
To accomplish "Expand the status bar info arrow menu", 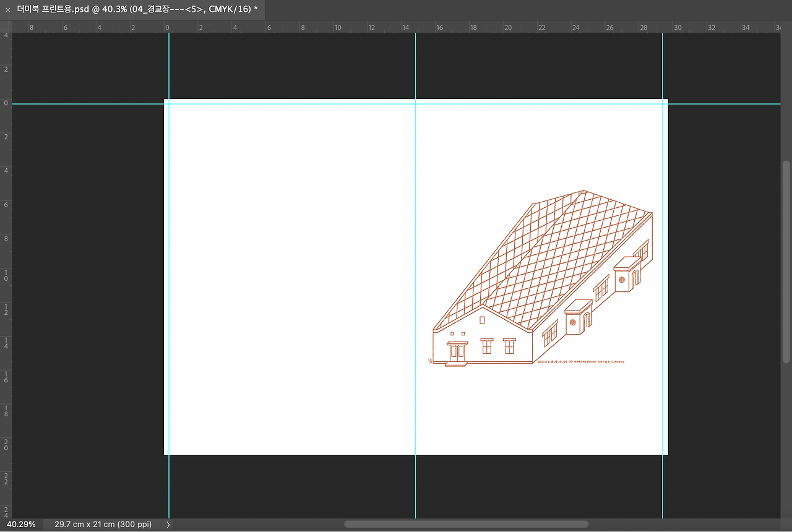I will click(168, 524).
